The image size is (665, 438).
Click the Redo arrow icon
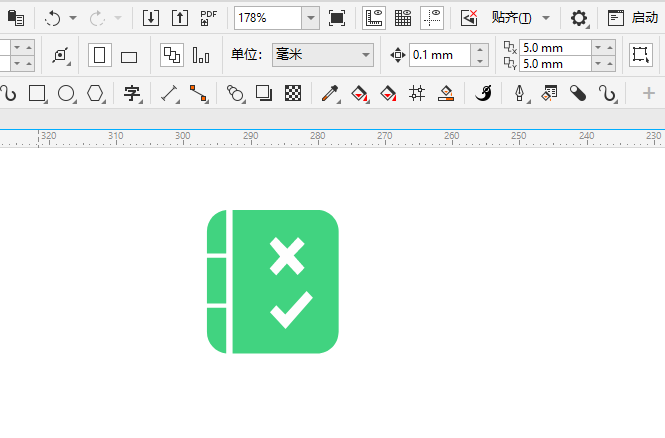97,18
